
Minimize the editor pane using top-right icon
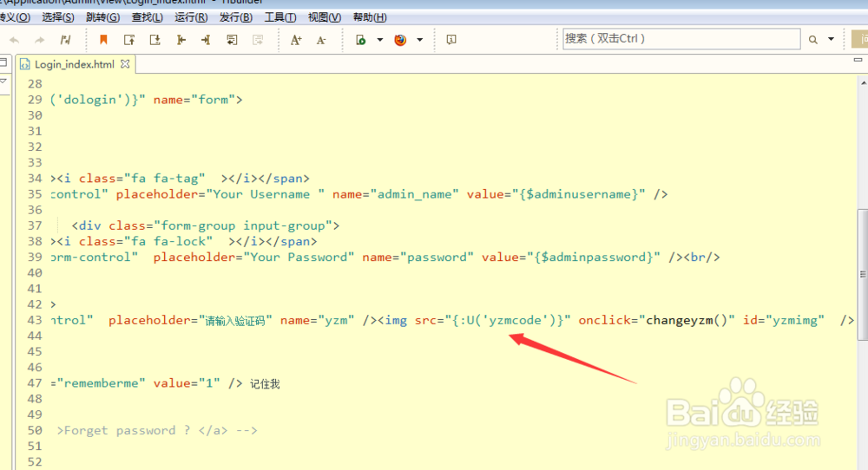click(858, 60)
